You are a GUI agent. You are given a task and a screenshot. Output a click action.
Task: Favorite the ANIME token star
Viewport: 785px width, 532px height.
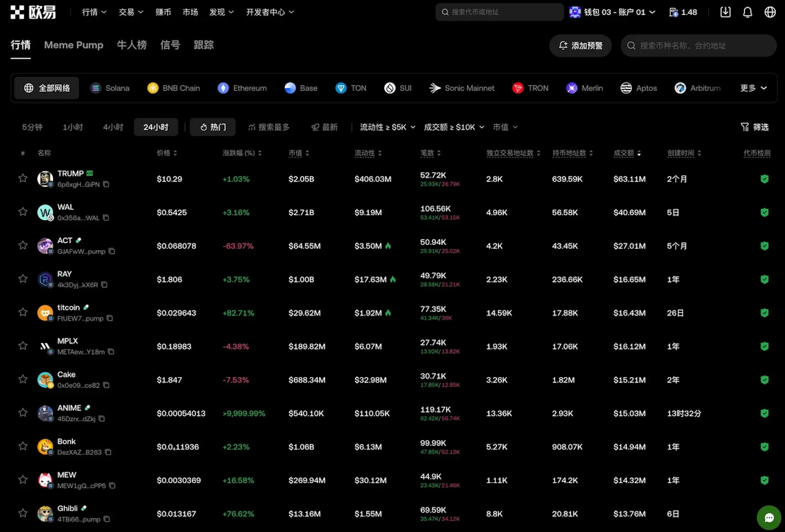click(x=23, y=413)
